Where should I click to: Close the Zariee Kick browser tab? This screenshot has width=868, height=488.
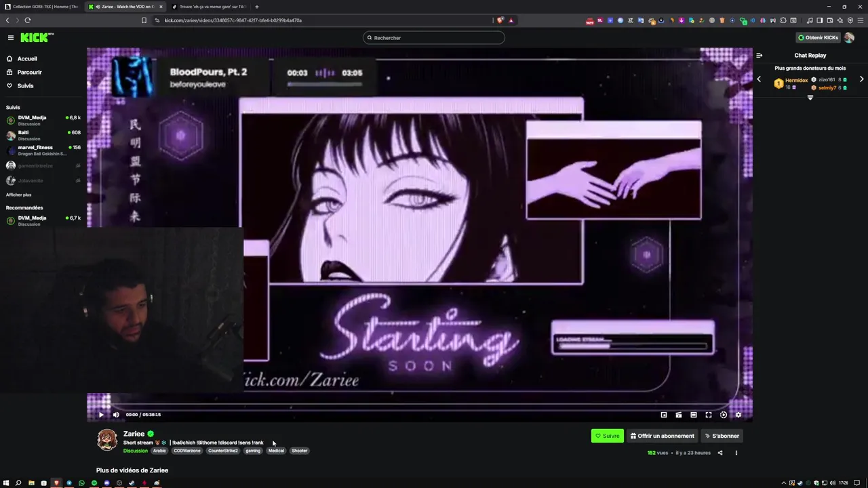(x=161, y=7)
